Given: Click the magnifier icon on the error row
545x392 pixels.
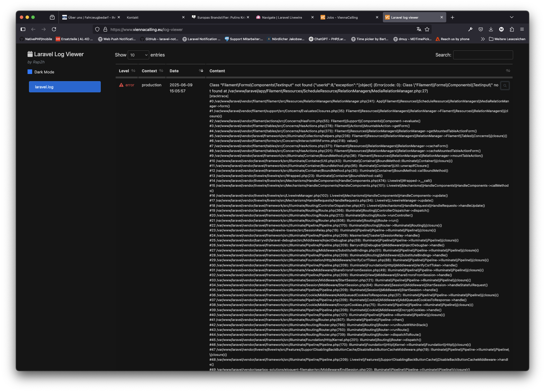Looking at the screenshot, I should 505,85.
